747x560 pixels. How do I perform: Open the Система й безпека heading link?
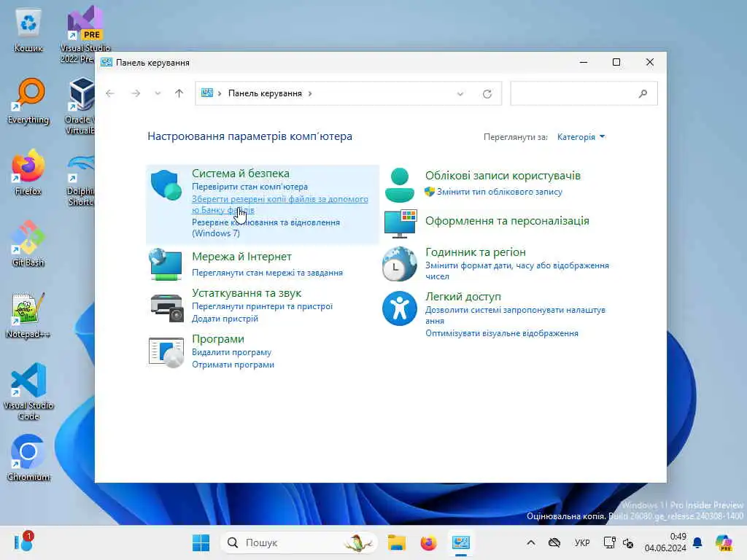[241, 174]
